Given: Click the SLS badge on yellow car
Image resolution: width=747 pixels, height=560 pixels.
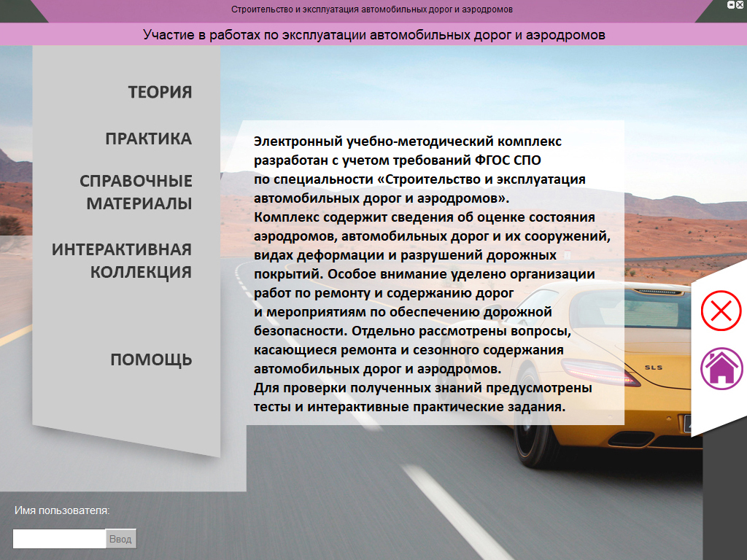Looking at the screenshot, I should click(653, 367).
